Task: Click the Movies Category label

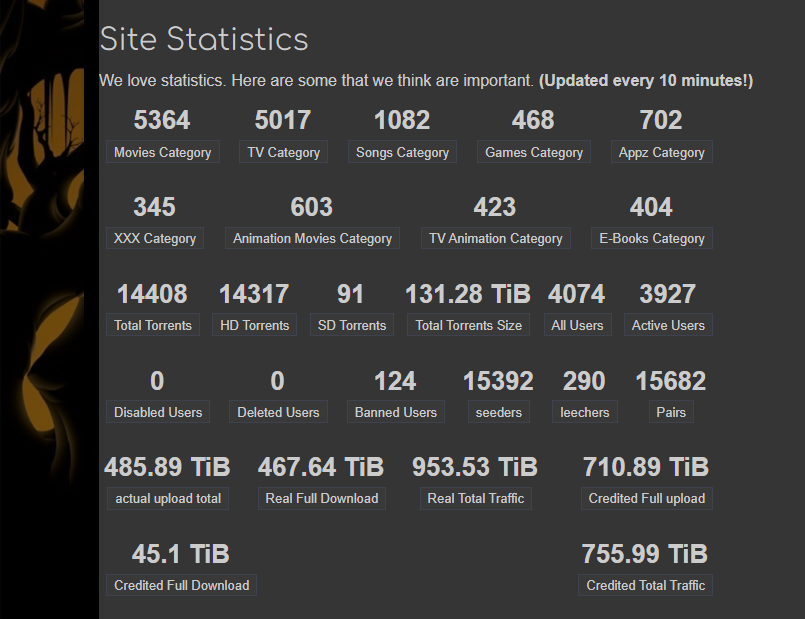Action: click(163, 152)
